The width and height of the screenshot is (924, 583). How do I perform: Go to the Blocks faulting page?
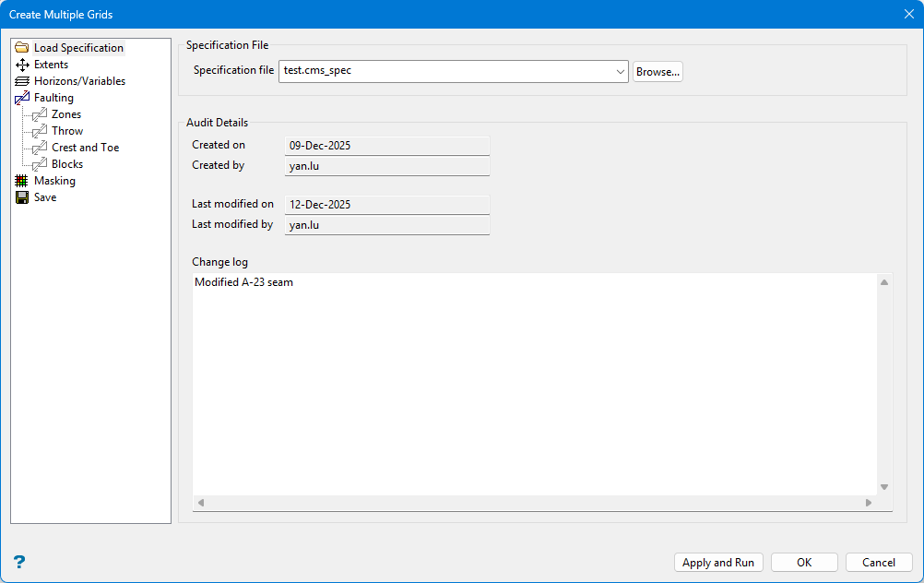click(x=67, y=164)
